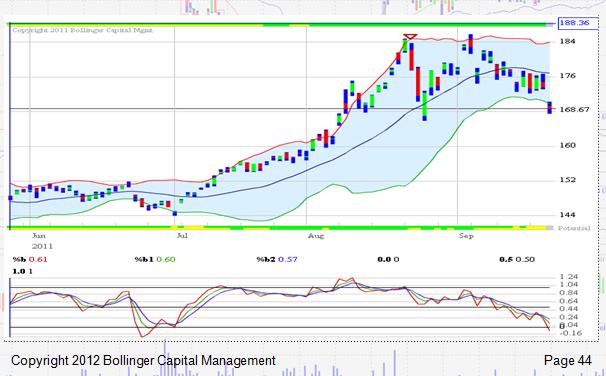Click the 0.64 value on indicator axis

pyautogui.click(x=568, y=301)
